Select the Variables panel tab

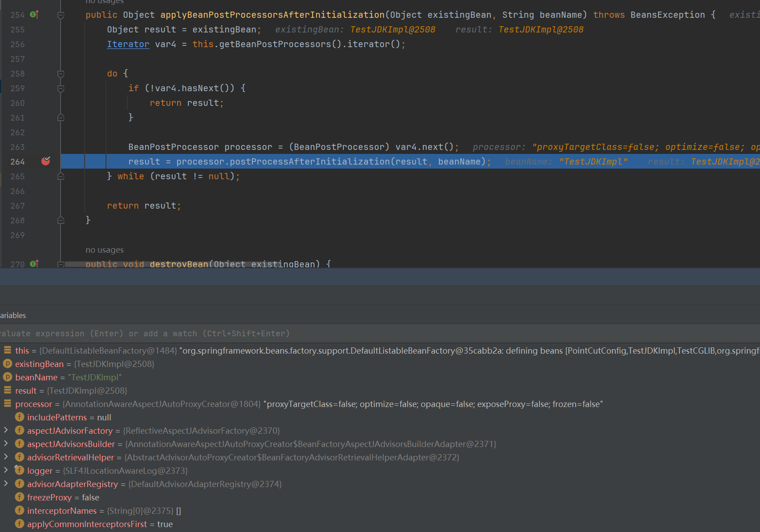coord(13,315)
